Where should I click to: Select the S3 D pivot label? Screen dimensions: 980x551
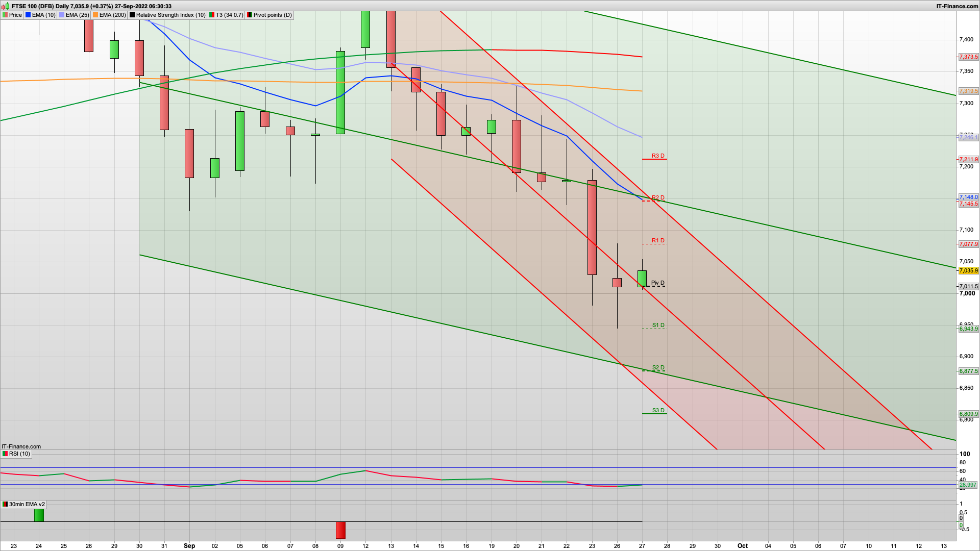pos(658,410)
